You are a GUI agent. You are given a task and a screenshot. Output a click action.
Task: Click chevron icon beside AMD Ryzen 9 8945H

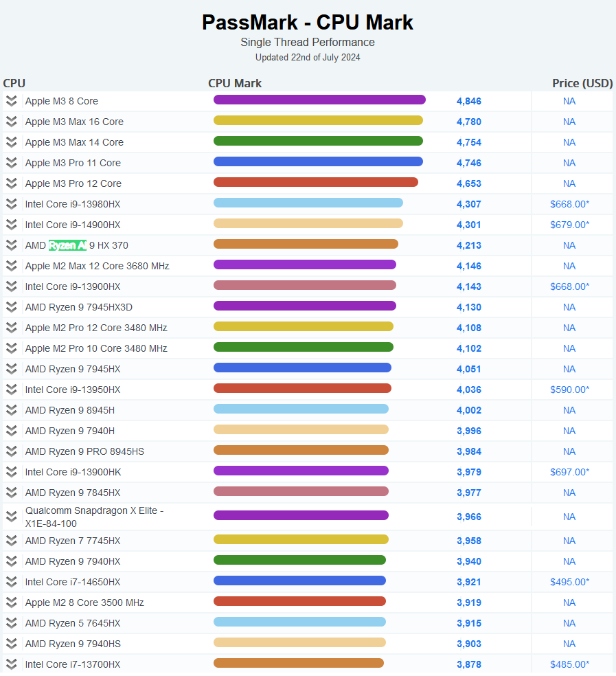coord(11,410)
